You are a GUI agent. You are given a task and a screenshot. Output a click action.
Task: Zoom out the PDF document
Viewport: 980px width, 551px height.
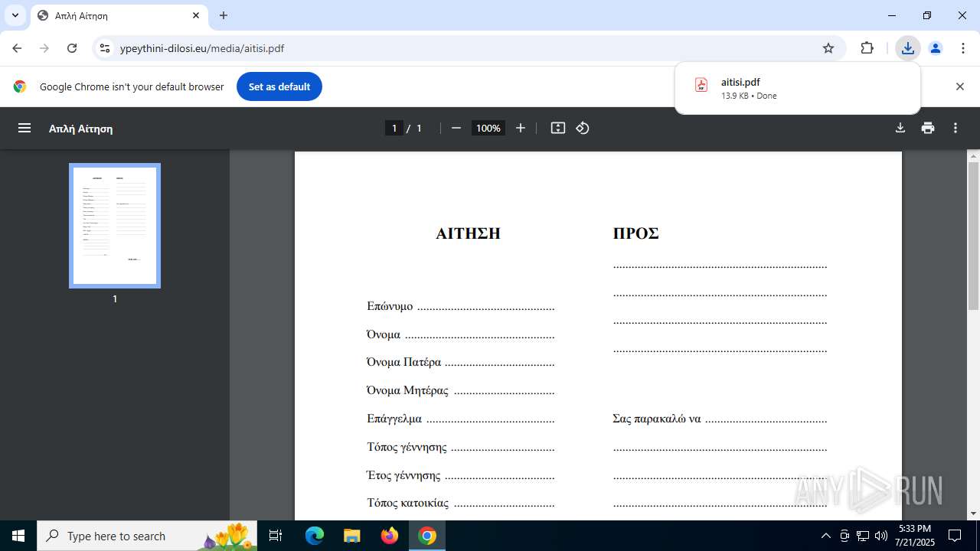pyautogui.click(x=456, y=129)
